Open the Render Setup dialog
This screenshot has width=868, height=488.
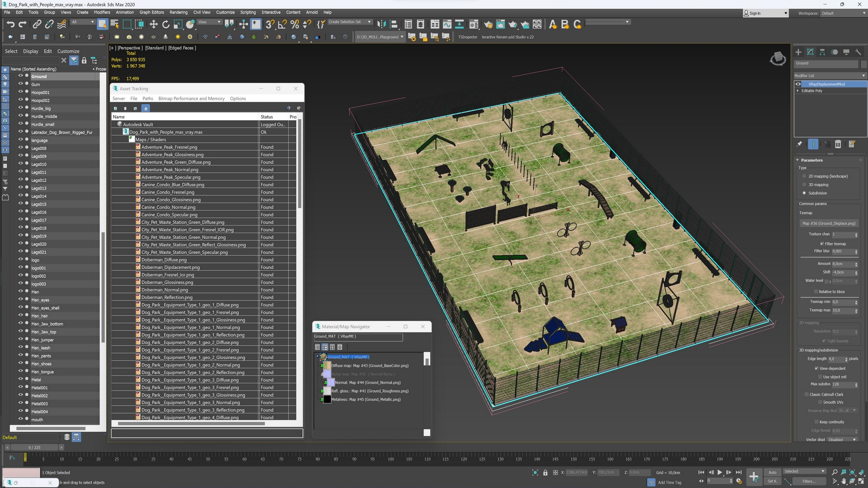488,24
